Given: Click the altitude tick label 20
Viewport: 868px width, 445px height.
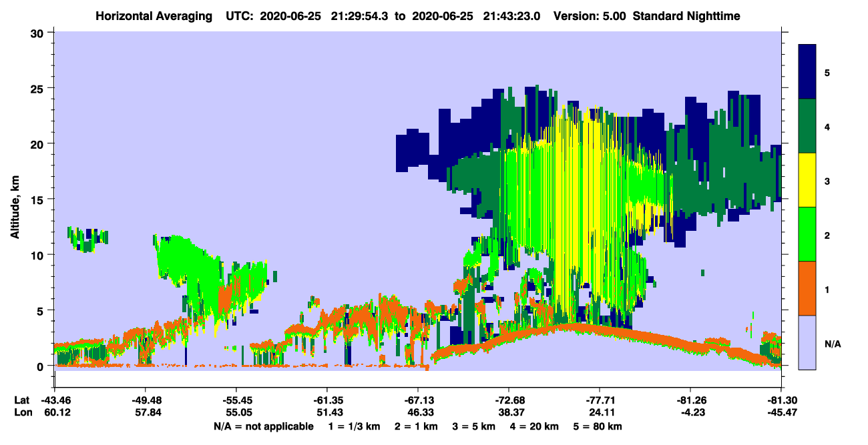Looking at the screenshot, I should [39, 143].
